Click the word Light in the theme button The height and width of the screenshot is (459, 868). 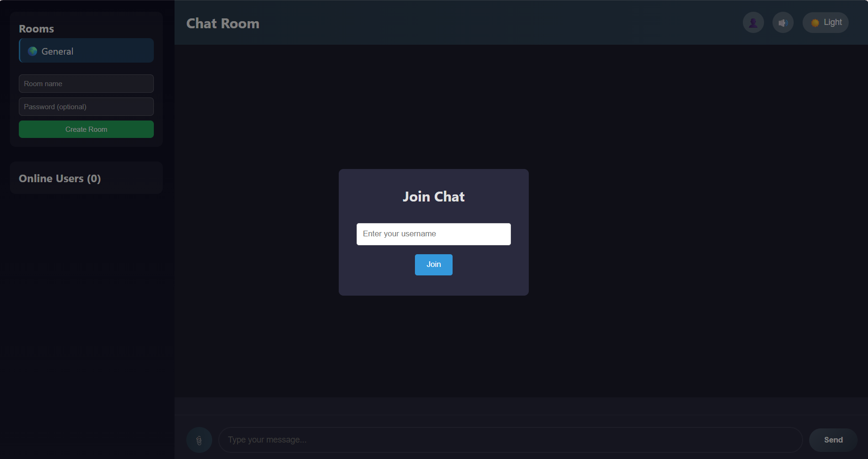(x=833, y=23)
